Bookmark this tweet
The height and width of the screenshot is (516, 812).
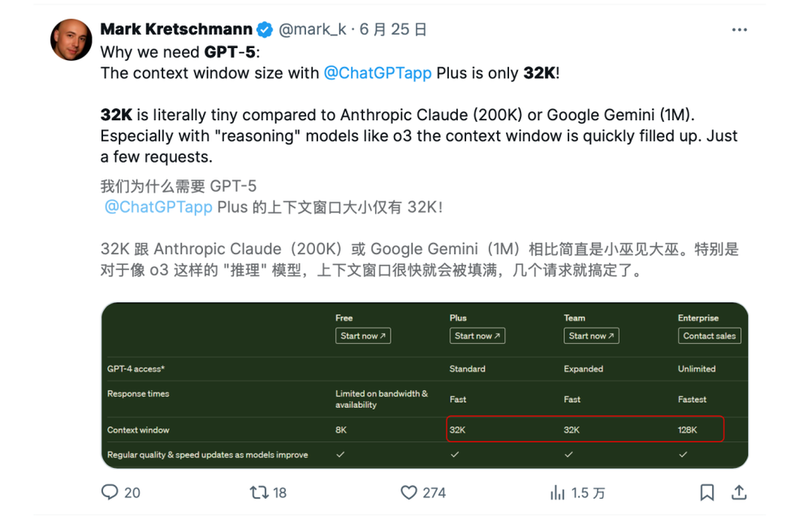tap(707, 492)
